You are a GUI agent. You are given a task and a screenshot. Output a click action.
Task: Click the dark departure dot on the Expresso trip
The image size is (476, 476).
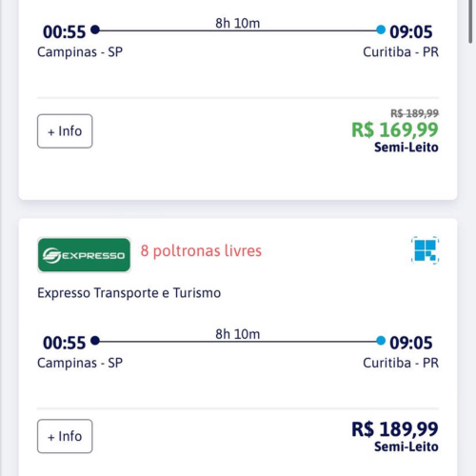95,341
